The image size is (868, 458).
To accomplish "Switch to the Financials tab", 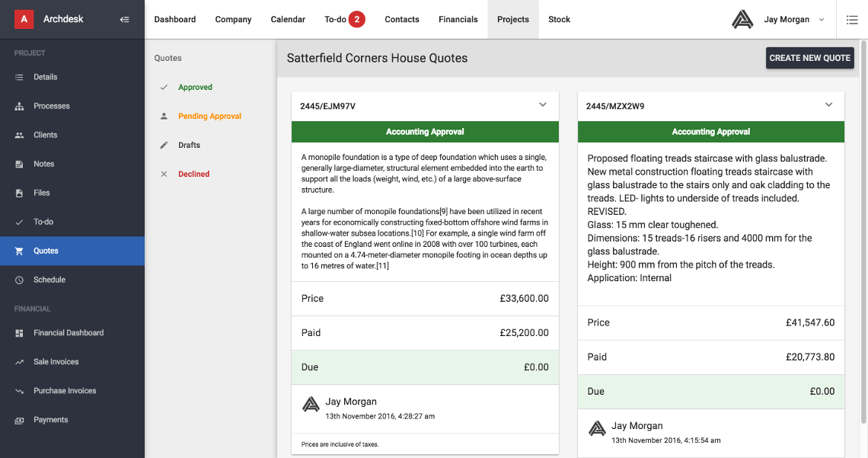I will pyautogui.click(x=458, y=19).
